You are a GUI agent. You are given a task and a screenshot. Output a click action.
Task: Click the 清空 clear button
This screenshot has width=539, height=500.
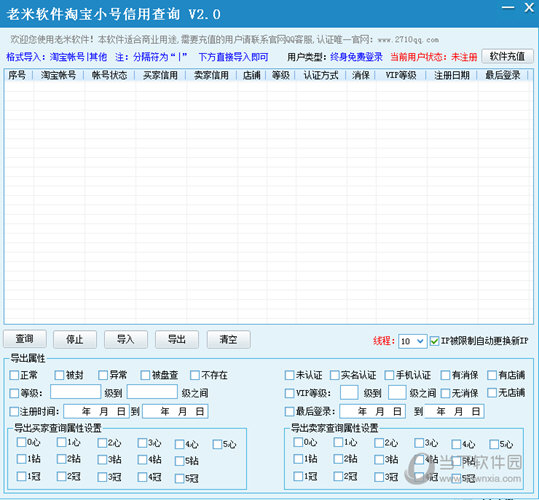(x=228, y=340)
